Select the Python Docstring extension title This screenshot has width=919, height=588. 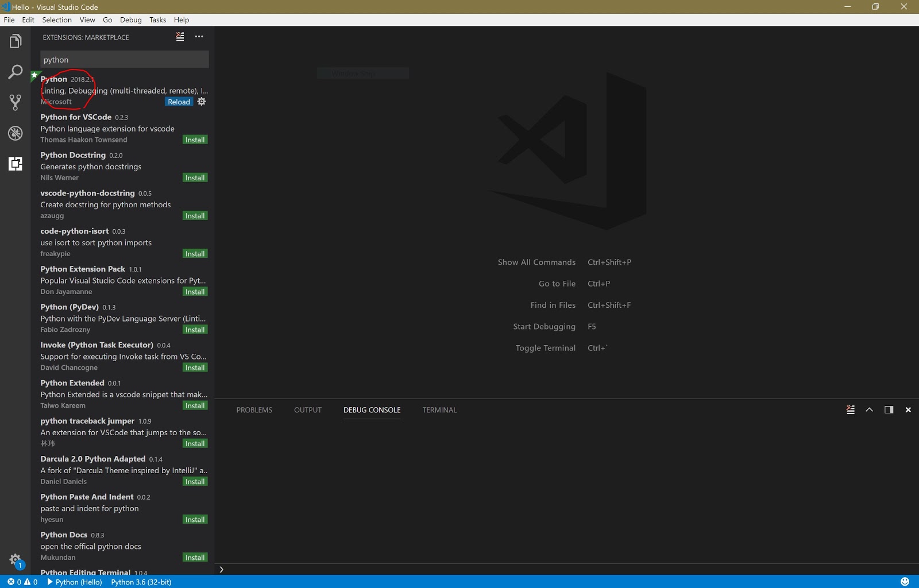tap(73, 155)
